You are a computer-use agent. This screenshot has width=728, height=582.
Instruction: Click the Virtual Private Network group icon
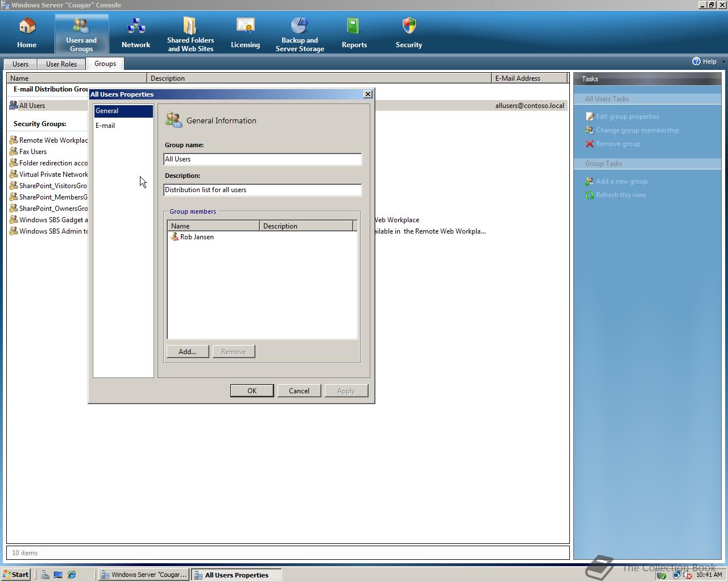14,174
